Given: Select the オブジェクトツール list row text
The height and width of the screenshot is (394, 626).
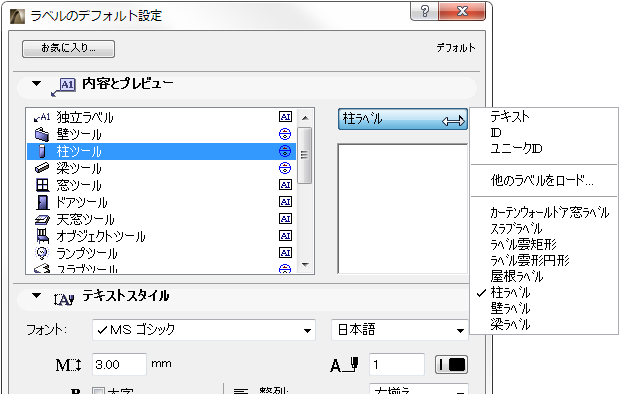Looking at the screenshot, I should click(101, 236).
